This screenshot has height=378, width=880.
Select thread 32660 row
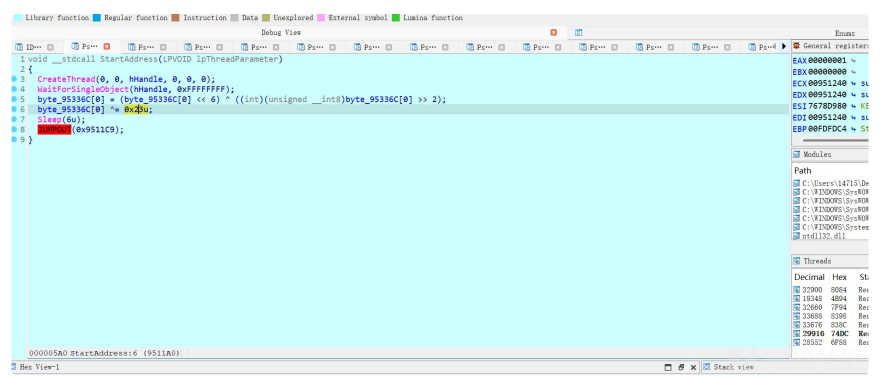pyautogui.click(x=831, y=307)
